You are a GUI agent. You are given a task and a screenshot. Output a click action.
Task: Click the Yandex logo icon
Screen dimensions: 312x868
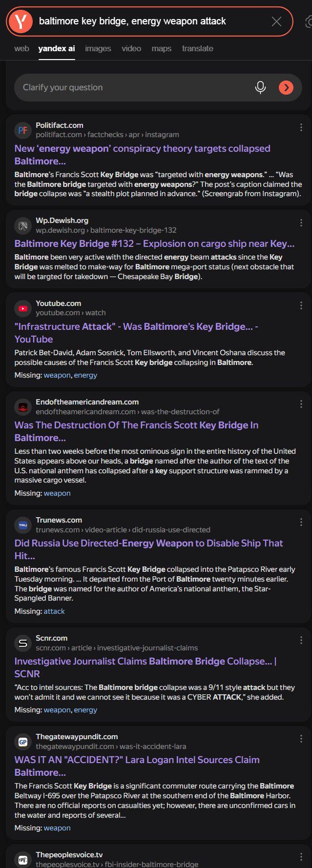pos(21,21)
